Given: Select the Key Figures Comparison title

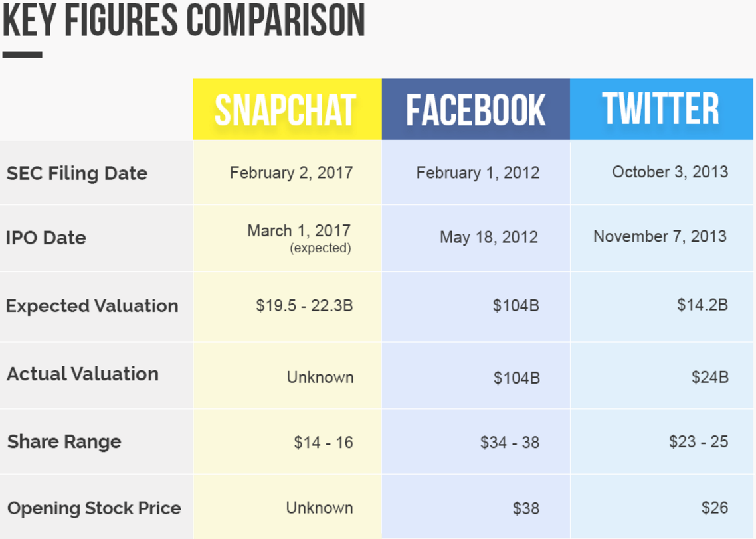Looking at the screenshot, I should tap(184, 20).
